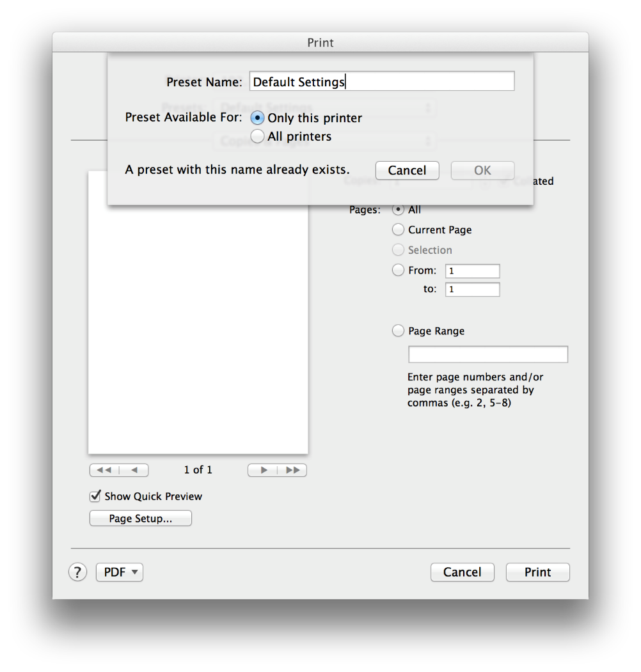This screenshot has height=672, width=641.
Task: Open the Page Setup dialog
Action: click(140, 518)
